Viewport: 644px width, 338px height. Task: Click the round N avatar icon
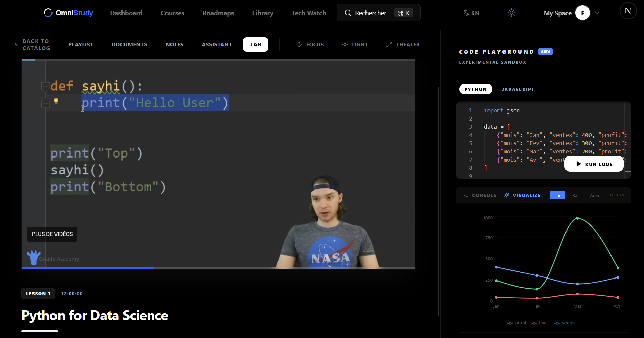click(628, 11)
